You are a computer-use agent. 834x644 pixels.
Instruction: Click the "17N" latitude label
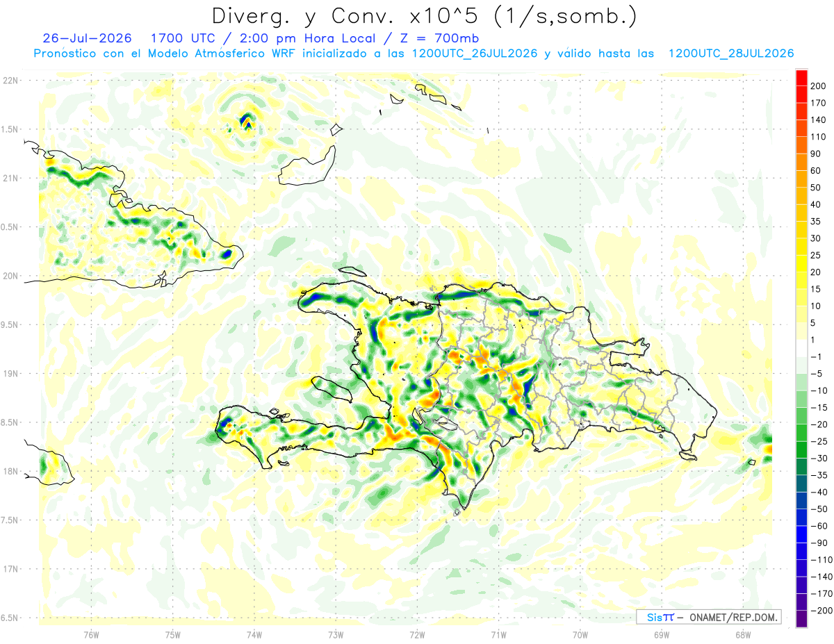pyautogui.click(x=10, y=569)
